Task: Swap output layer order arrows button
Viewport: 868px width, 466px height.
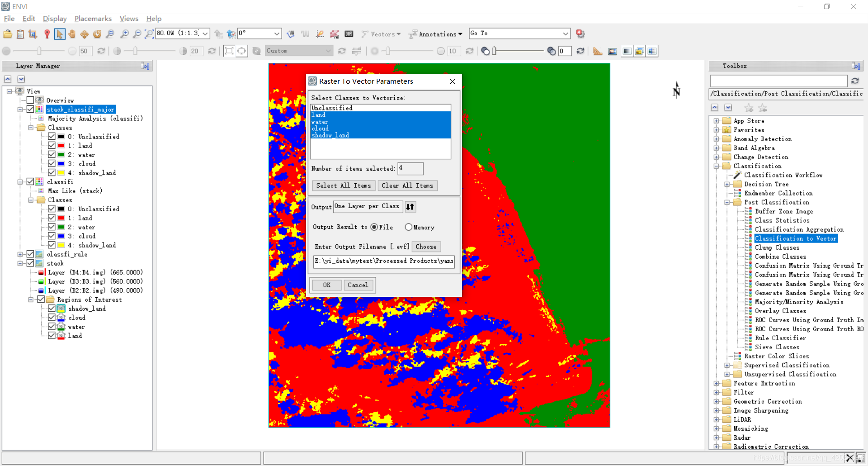Action: coord(410,207)
